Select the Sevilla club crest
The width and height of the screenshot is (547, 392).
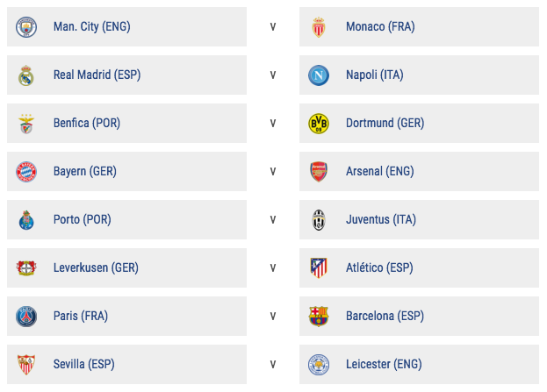26,365
